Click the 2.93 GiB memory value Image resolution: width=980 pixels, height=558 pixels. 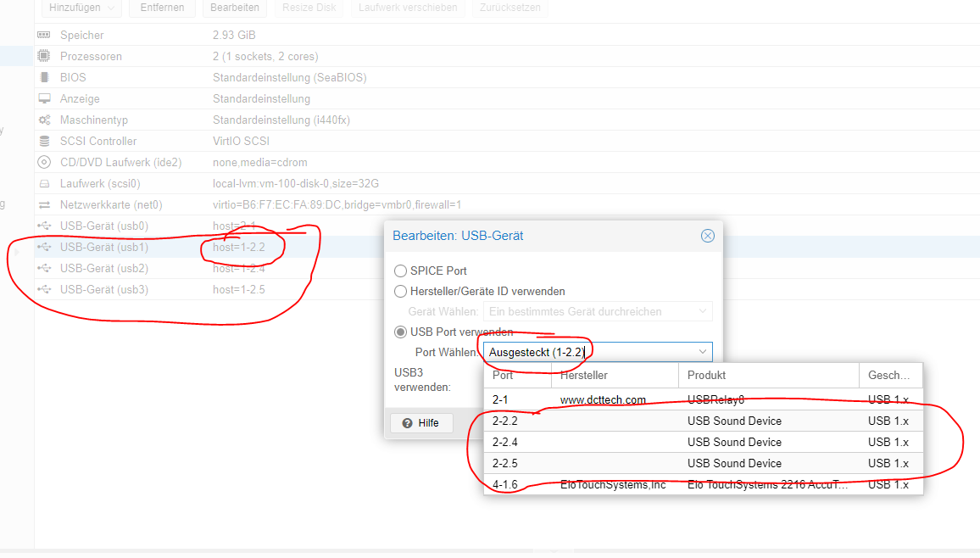[x=234, y=35]
